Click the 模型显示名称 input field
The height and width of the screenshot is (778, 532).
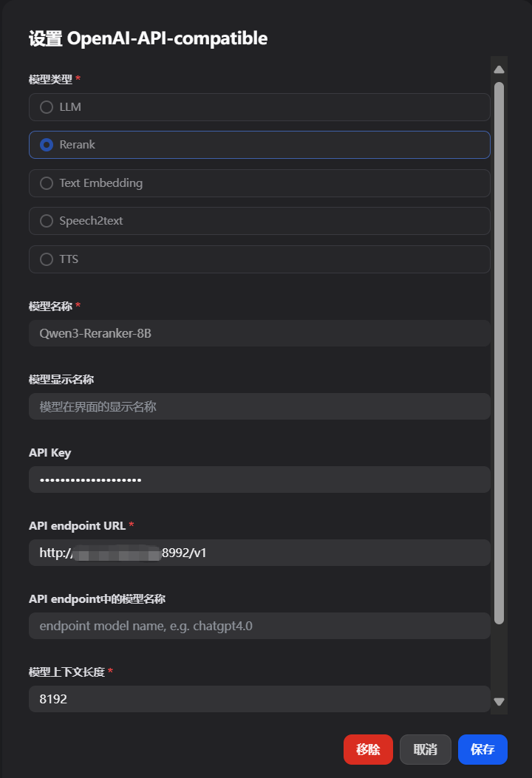tap(259, 406)
